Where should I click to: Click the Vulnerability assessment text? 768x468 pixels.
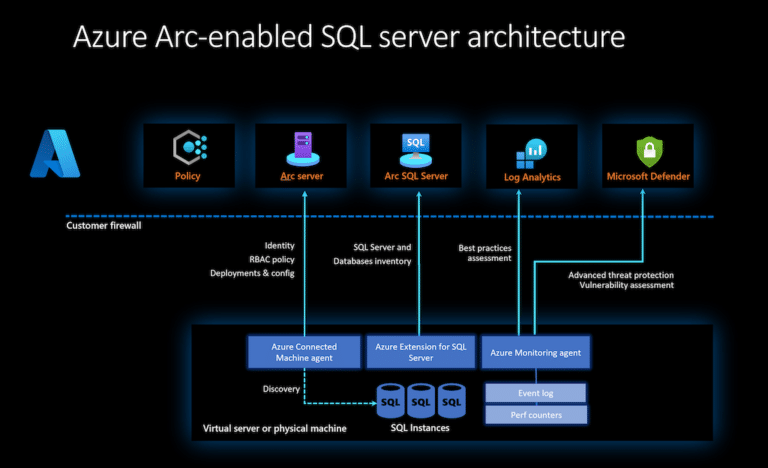click(626, 285)
